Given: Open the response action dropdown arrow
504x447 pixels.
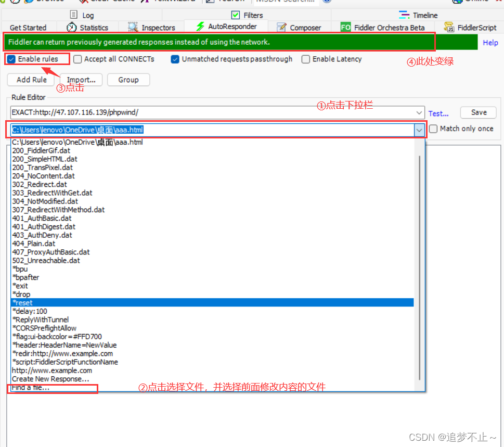Looking at the screenshot, I should click(420, 130).
